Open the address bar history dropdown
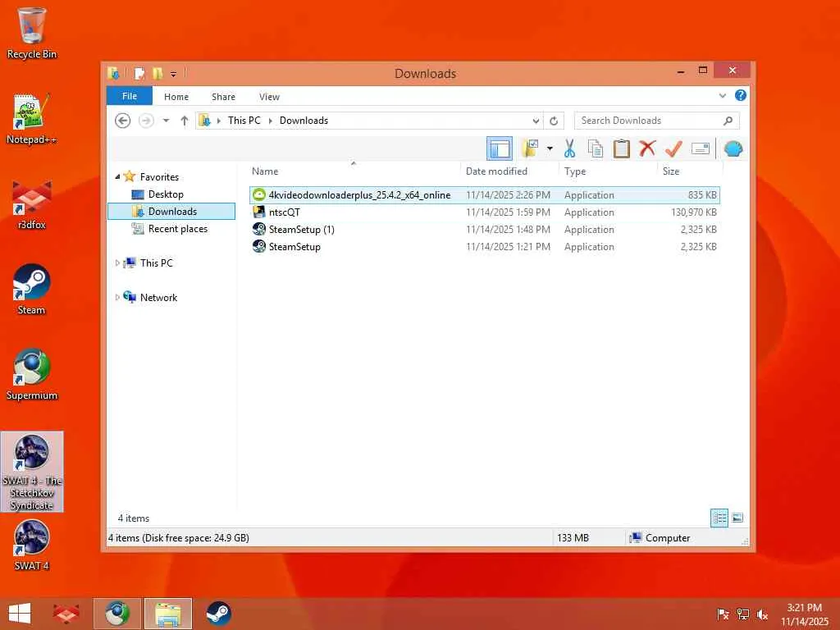Screen dimensions: 840x630 point(535,121)
